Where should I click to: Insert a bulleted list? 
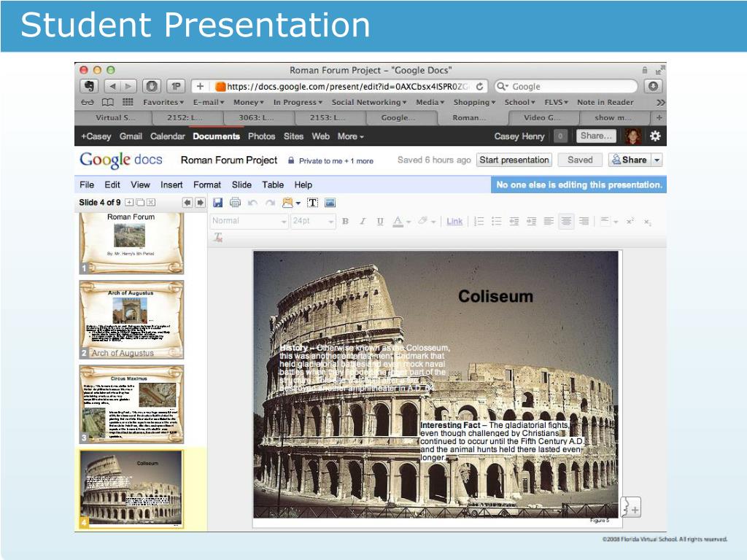496,221
